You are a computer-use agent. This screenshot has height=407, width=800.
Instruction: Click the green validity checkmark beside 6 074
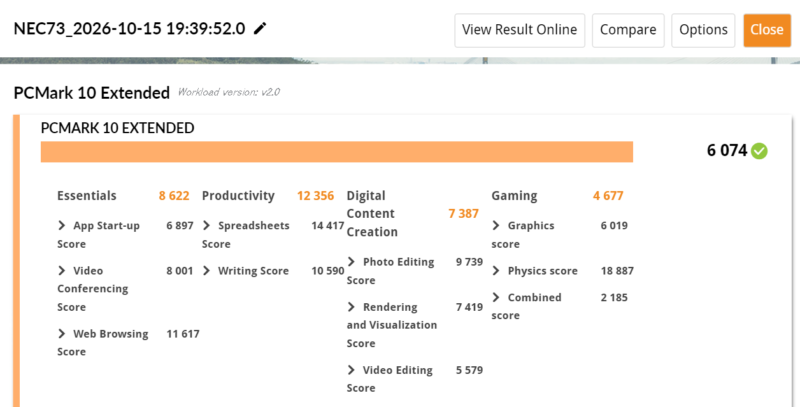[759, 151]
